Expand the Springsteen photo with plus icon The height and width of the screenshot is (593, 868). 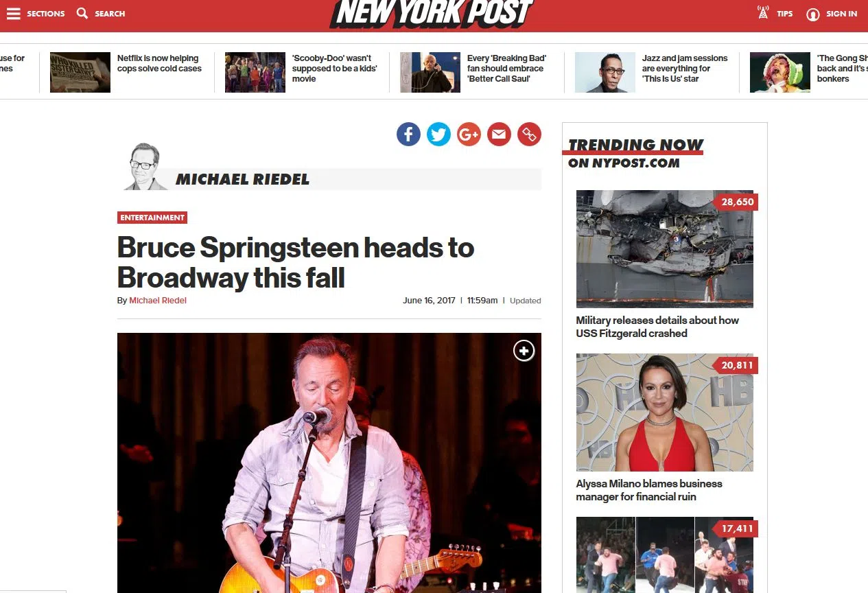click(x=524, y=351)
